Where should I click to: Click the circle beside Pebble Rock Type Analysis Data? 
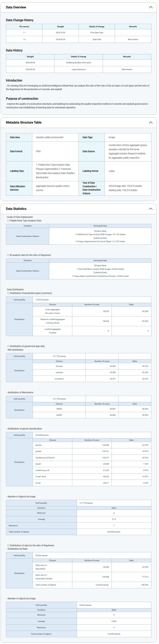point(8,221)
